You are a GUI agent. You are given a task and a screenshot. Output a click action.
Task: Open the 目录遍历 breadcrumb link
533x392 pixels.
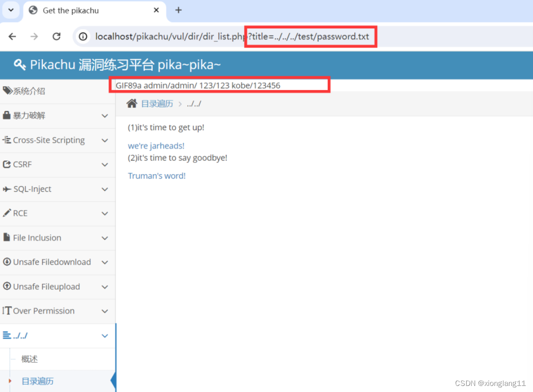click(x=157, y=104)
